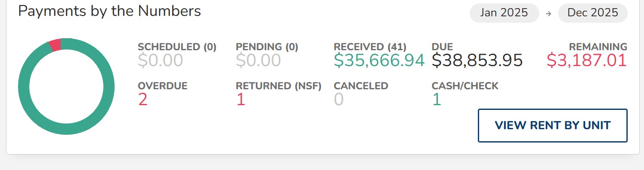
Task: Click the arrow between the date ranges
Action: (x=548, y=13)
